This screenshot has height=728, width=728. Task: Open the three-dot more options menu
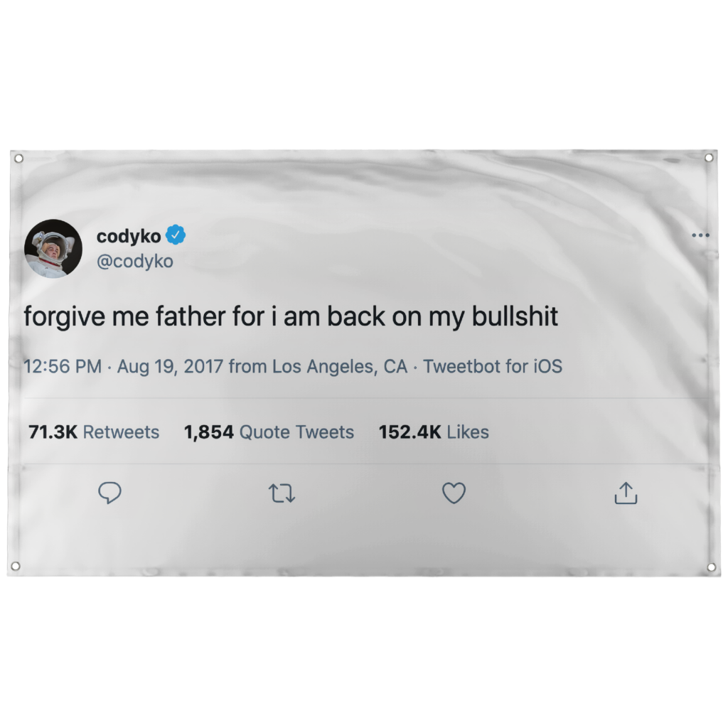click(700, 235)
